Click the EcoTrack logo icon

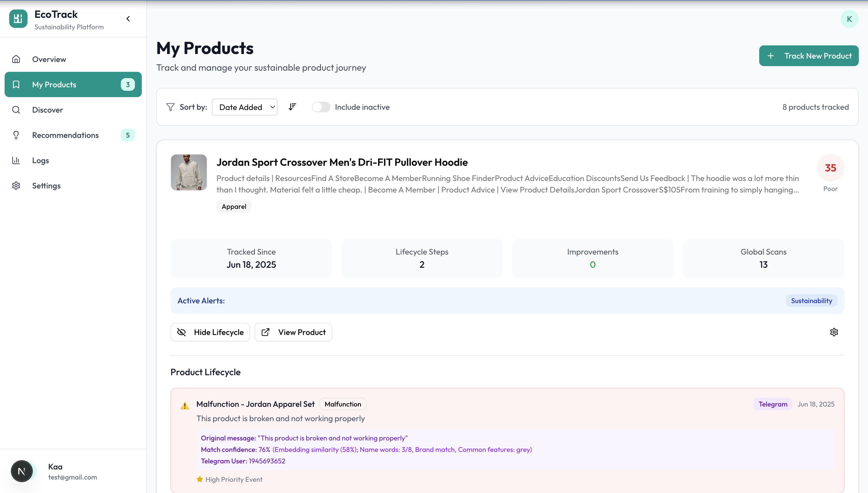(x=18, y=19)
